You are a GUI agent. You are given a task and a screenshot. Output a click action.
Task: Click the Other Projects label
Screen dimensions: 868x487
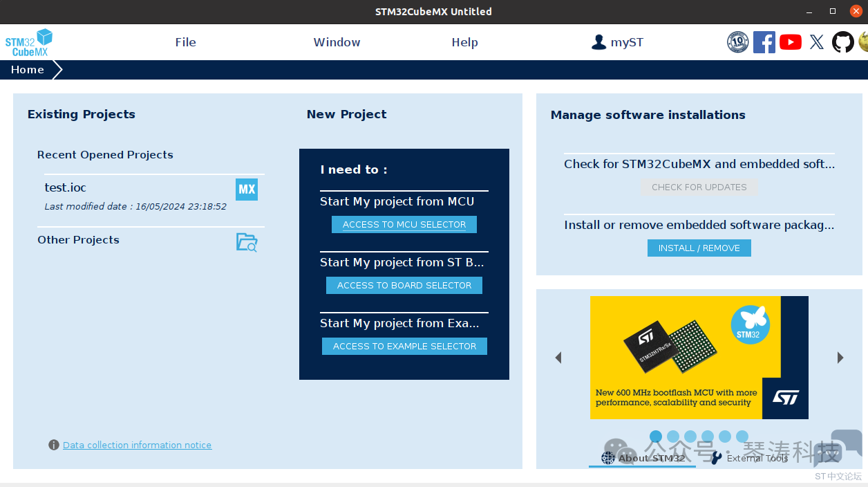coord(78,240)
